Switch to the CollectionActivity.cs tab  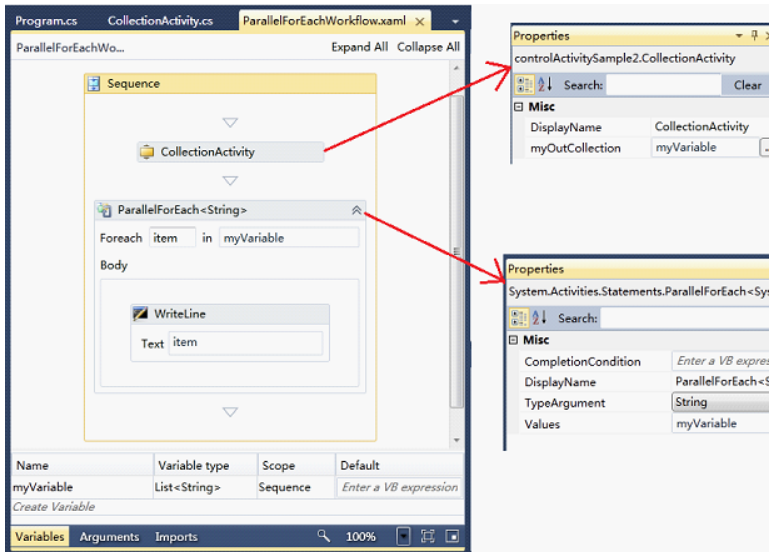click(x=160, y=21)
